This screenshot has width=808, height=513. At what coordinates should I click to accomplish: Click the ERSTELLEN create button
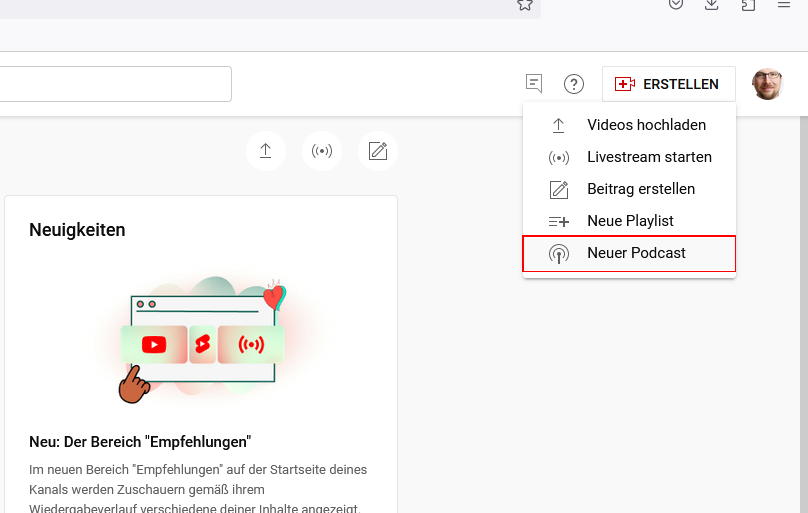point(668,84)
